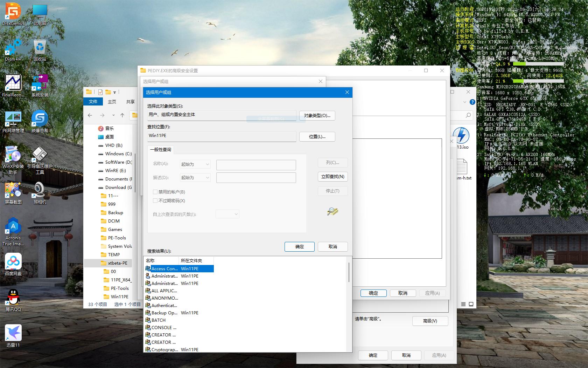Click the Explorer forward arrow

coord(102,115)
